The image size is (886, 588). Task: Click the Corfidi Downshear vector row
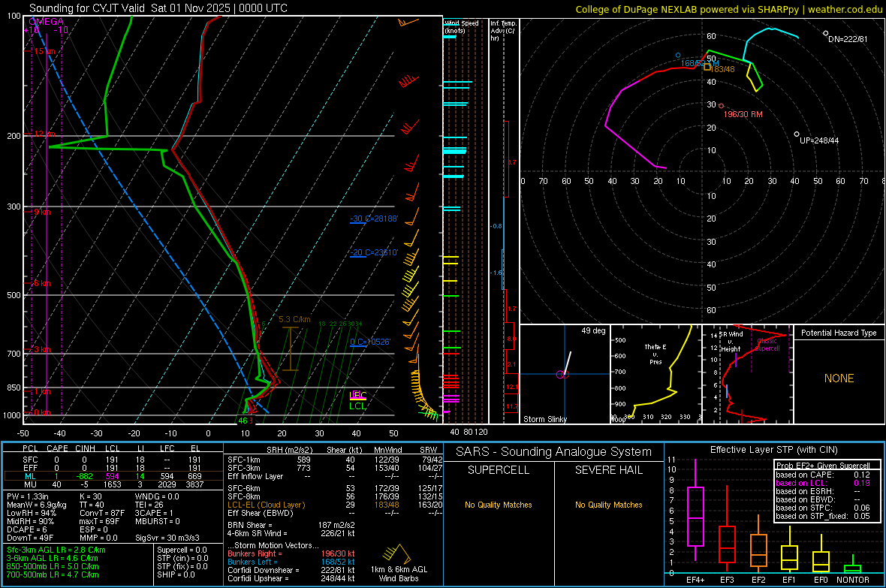click(x=291, y=570)
